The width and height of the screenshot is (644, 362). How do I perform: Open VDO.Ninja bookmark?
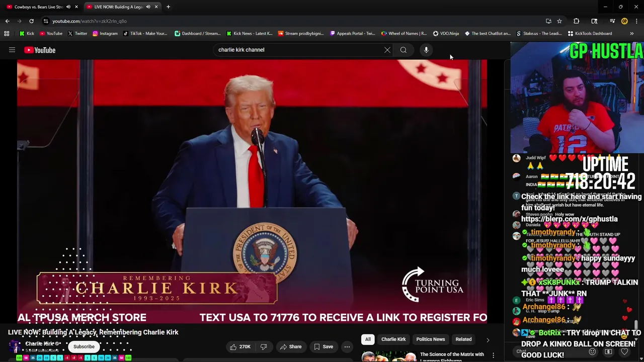tap(446, 33)
